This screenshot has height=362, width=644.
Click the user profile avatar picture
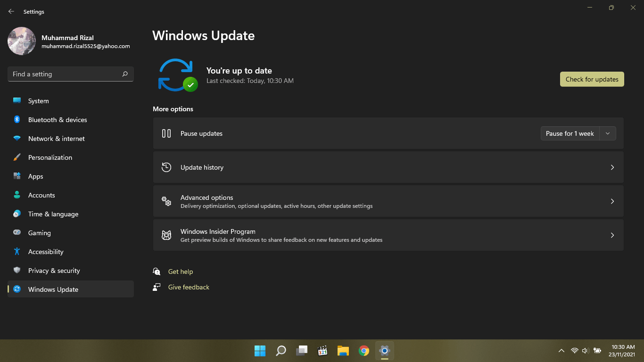coord(22,41)
